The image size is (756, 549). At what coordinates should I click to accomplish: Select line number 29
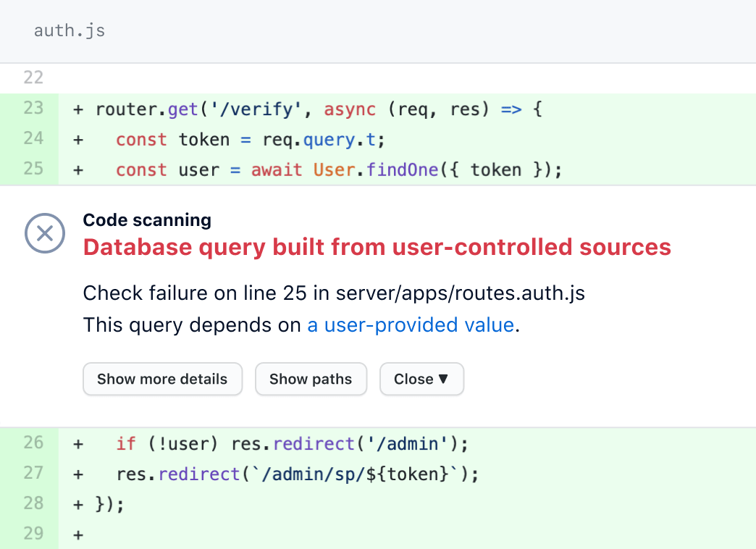[x=33, y=534]
